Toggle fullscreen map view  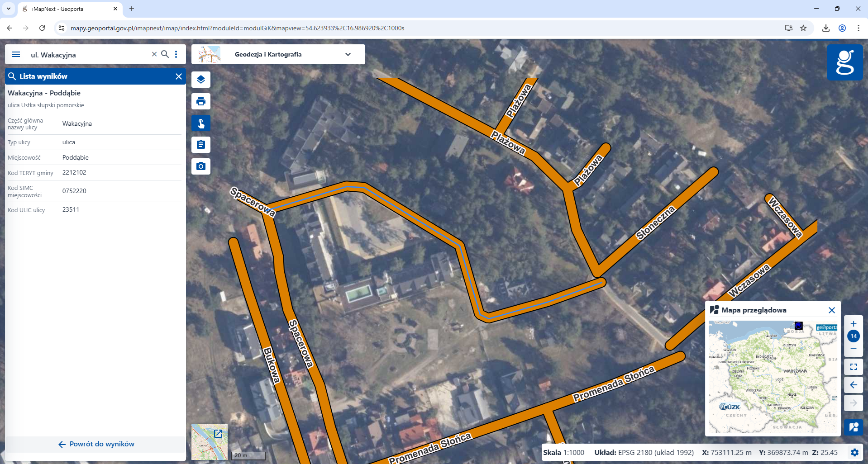[x=854, y=367]
